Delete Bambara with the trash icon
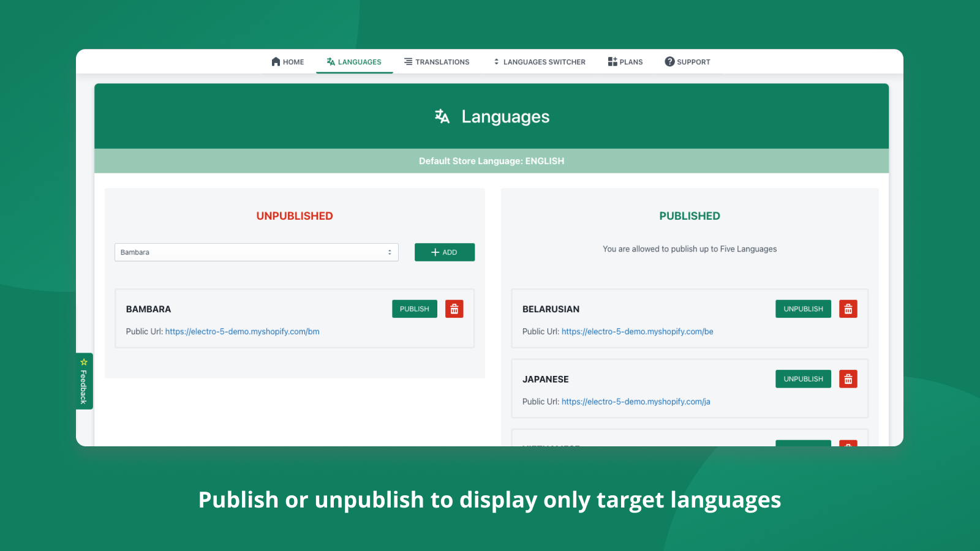 coord(454,309)
